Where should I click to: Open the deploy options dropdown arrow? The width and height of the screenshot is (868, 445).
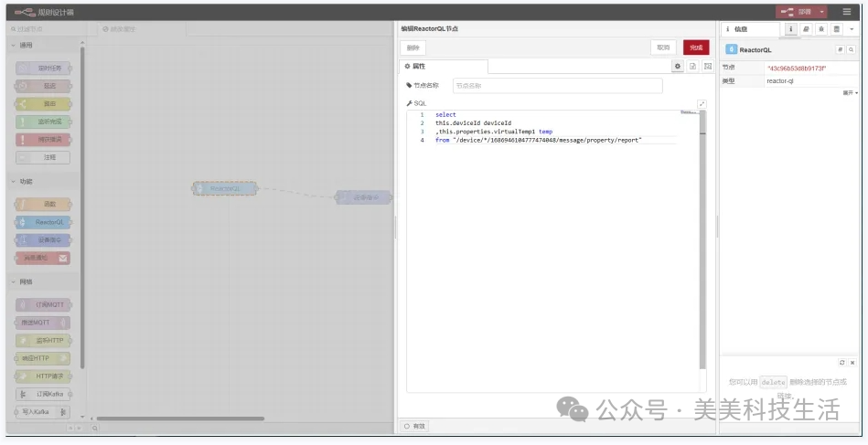point(822,12)
